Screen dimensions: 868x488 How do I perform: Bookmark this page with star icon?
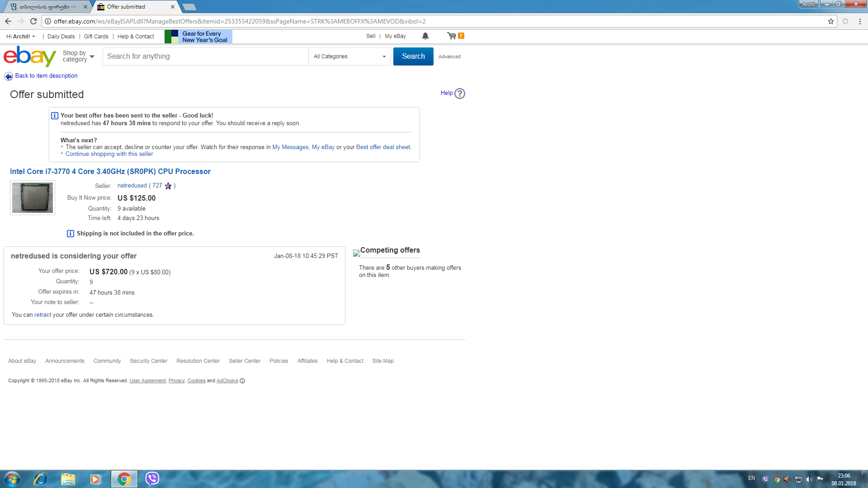click(830, 21)
